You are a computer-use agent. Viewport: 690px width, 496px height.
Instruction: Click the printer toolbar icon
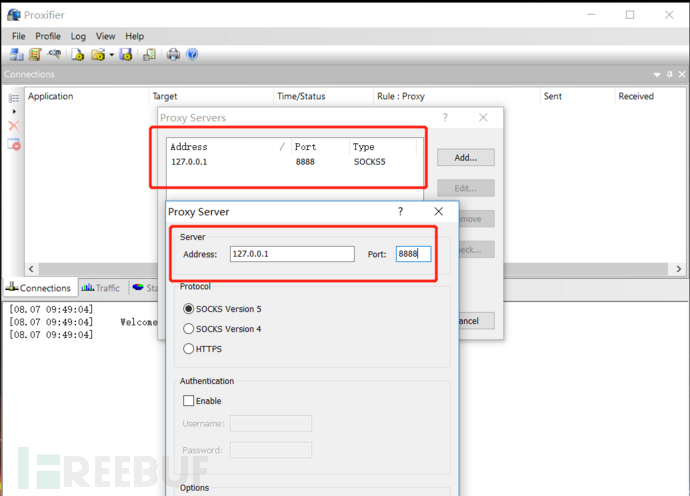173,55
